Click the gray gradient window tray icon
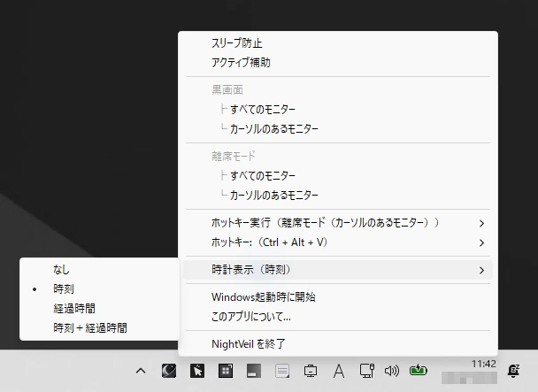 254,371
